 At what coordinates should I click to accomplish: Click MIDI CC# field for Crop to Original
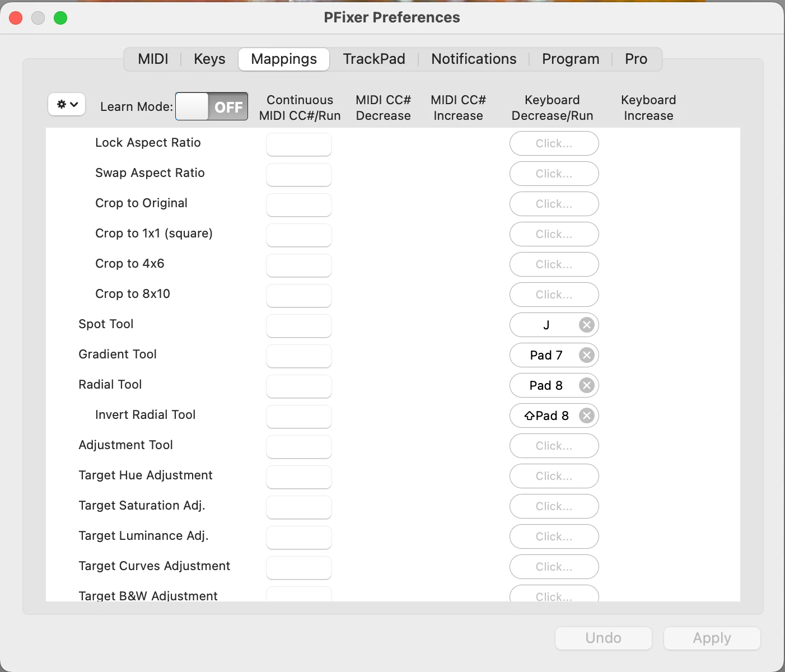tap(299, 205)
